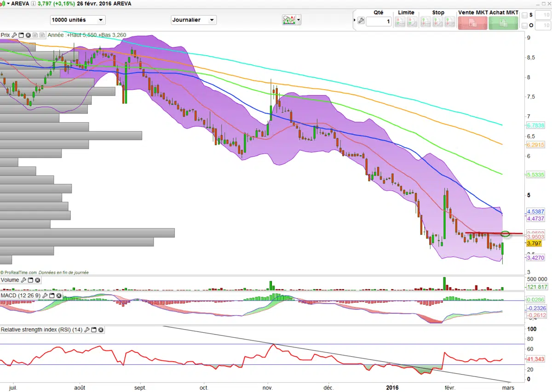The width and height of the screenshot is (552, 392).
Task: Close the Volume indicator panel
Action: coord(38,280)
